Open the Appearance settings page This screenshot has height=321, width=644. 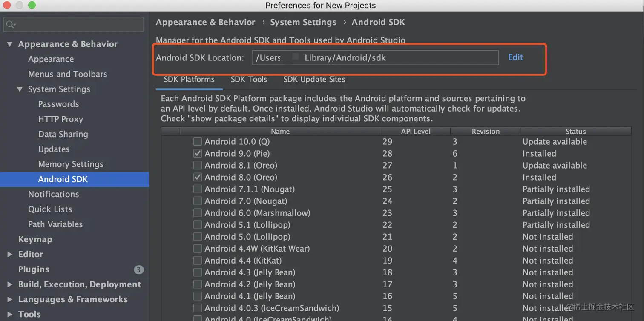pos(51,59)
